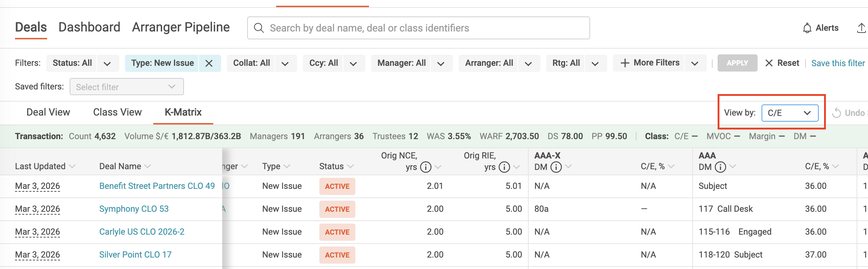Click the Save this filter link
The image size is (868, 269).
click(x=838, y=63)
